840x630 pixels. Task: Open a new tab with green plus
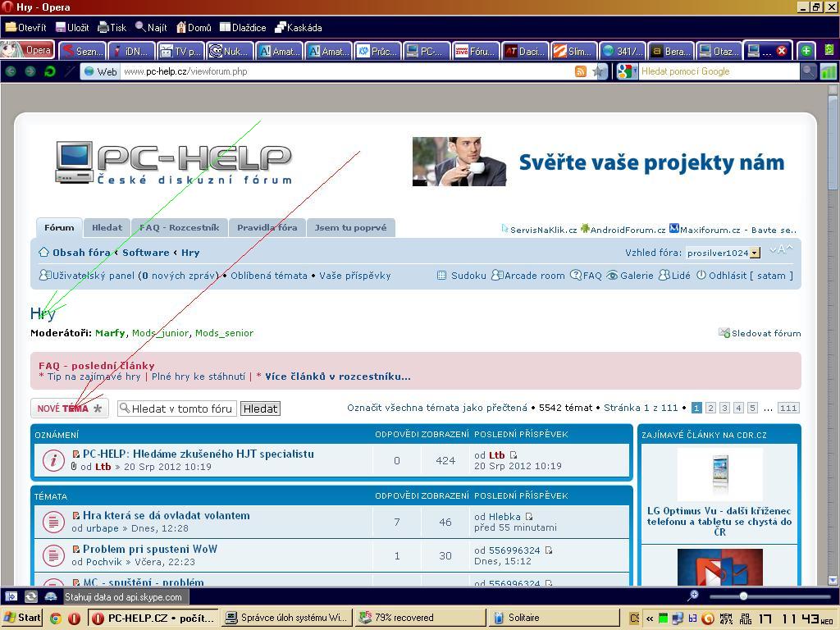coord(806,51)
